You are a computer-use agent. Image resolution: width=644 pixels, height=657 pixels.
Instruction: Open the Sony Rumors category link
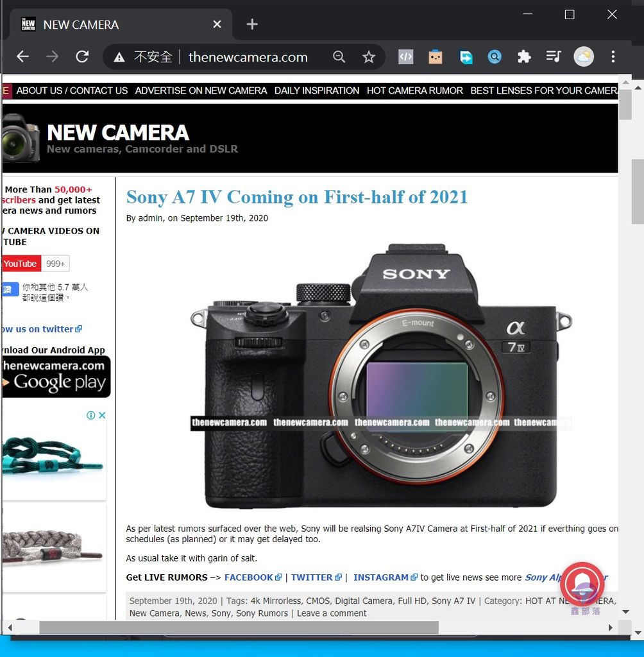pos(262,613)
